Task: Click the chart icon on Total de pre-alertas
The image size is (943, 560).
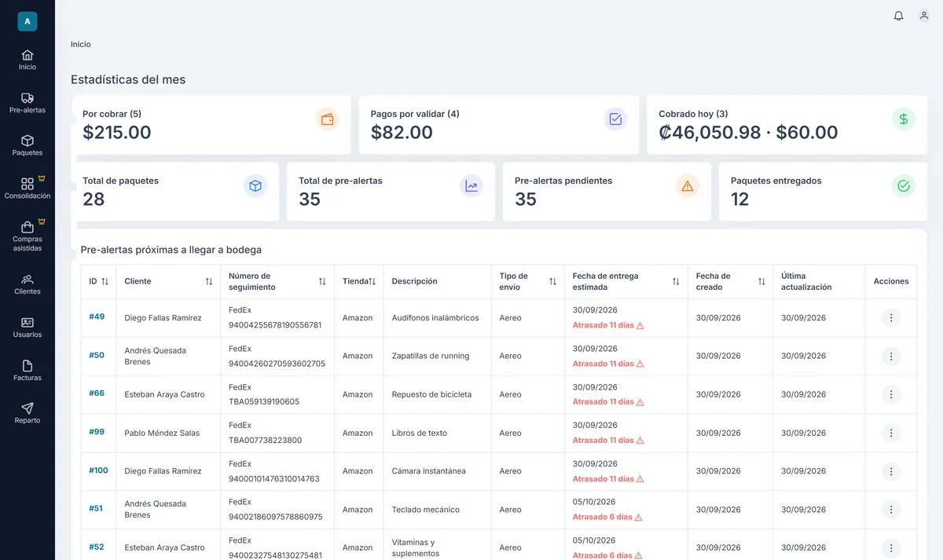Action: click(x=472, y=186)
